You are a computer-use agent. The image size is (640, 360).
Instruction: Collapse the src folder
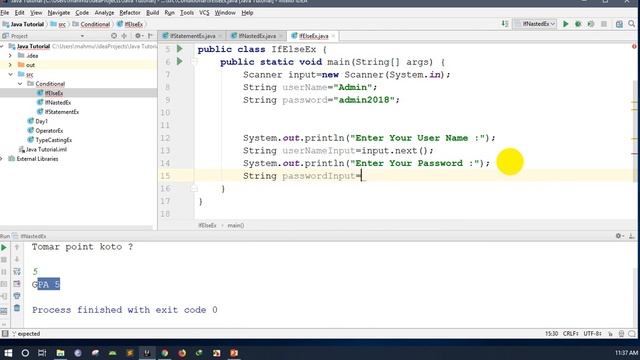11,74
